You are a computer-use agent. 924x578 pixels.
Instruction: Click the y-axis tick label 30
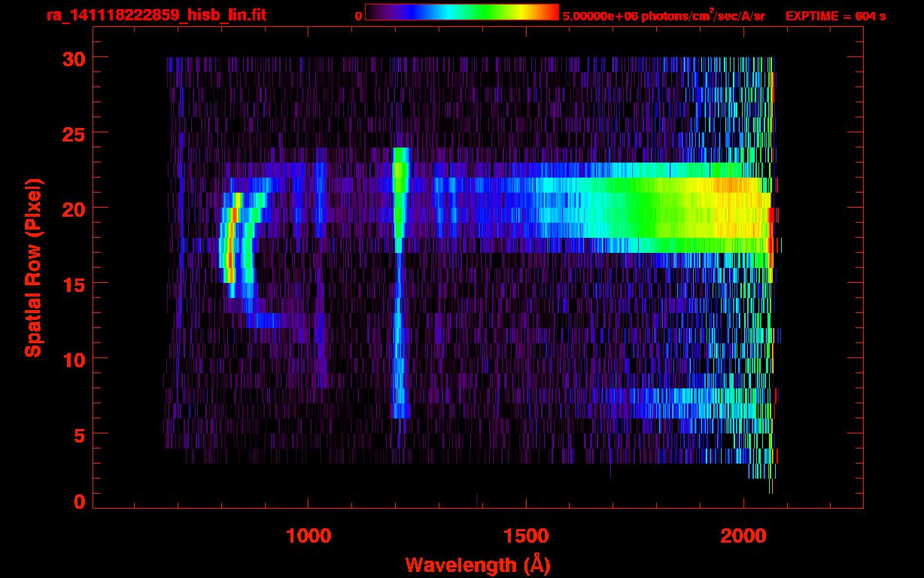click(x=73, y=58)
